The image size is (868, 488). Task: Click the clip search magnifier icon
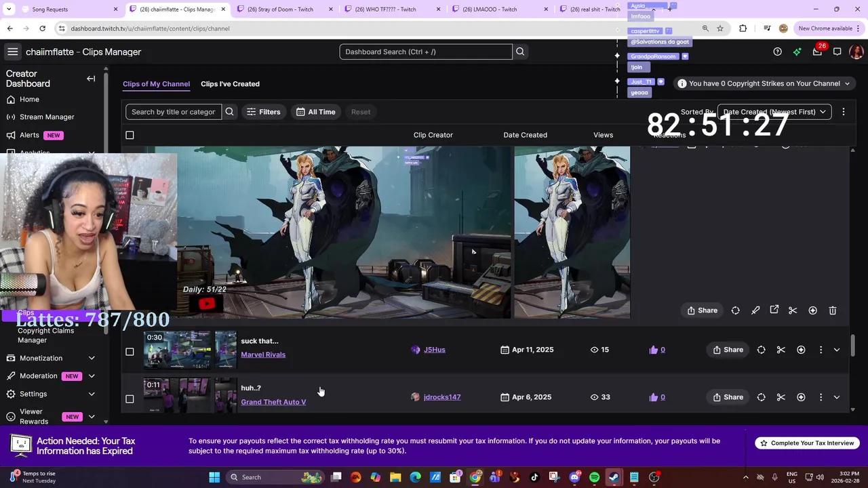click(x=230, y=112)
